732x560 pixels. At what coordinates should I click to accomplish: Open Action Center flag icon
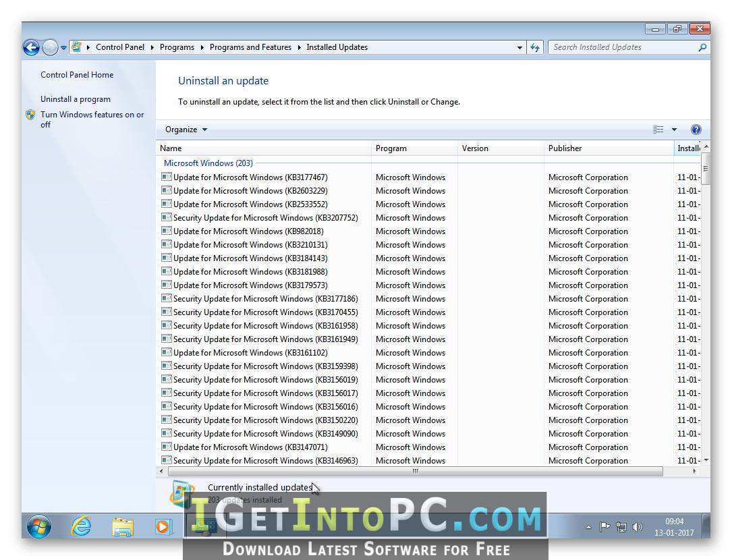coord(604,528)
